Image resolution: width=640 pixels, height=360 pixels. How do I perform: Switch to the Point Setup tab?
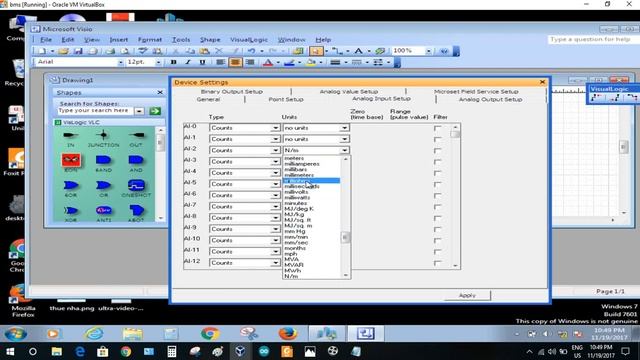point(286,99)
